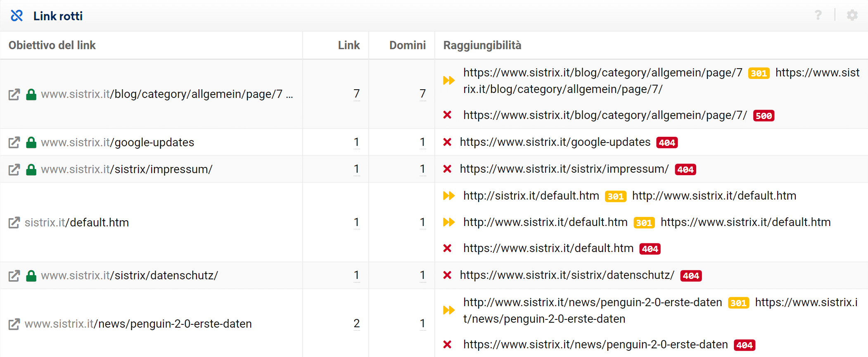Open the settings gear icon
The image size is (868, 357).
click(x=852, y=15)
